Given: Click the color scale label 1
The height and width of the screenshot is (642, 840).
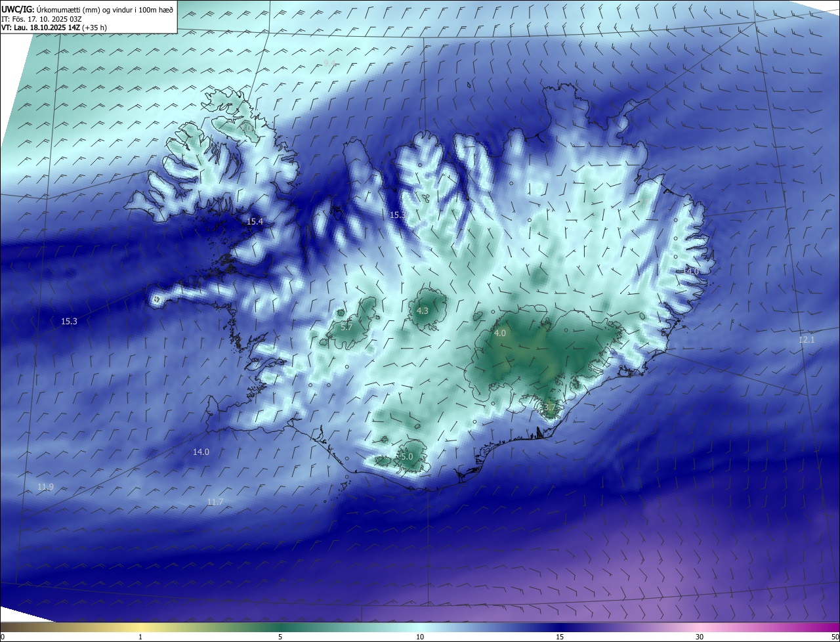Looking at the screenshot, I should [140, 637].
